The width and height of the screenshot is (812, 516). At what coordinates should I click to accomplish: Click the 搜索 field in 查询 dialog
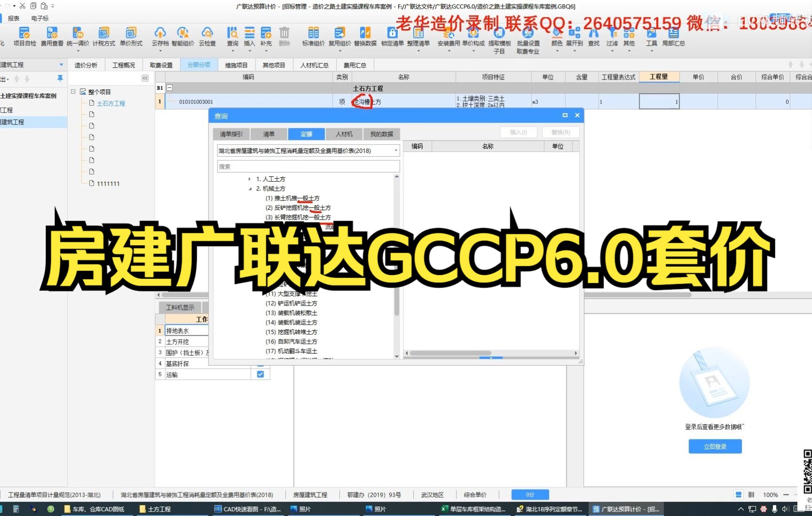coord(308,166)
